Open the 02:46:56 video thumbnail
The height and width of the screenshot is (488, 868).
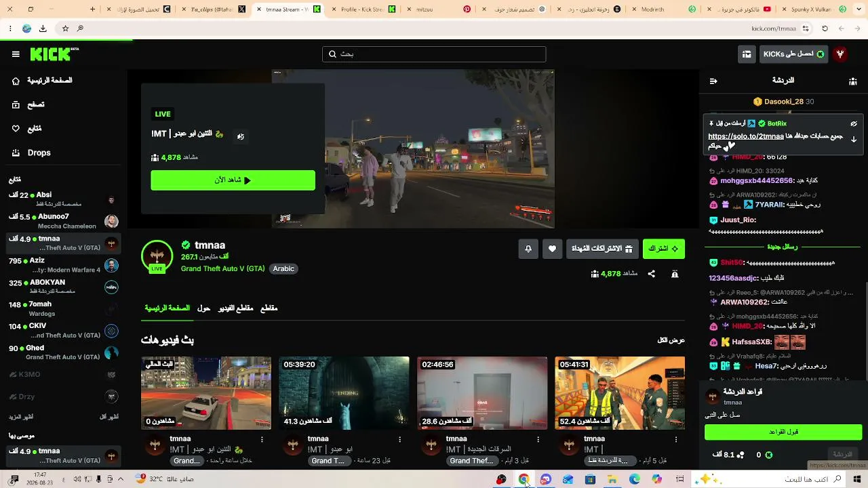(x=482, y=393)
